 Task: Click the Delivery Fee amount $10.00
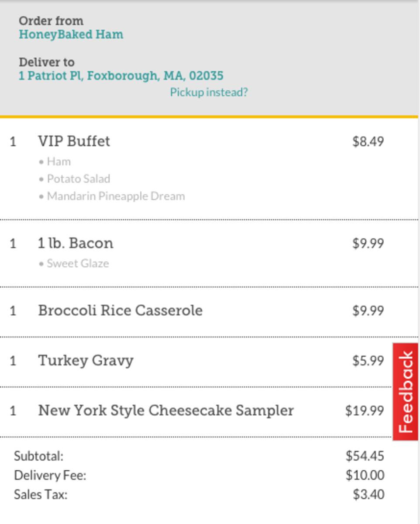pos(365,475)
